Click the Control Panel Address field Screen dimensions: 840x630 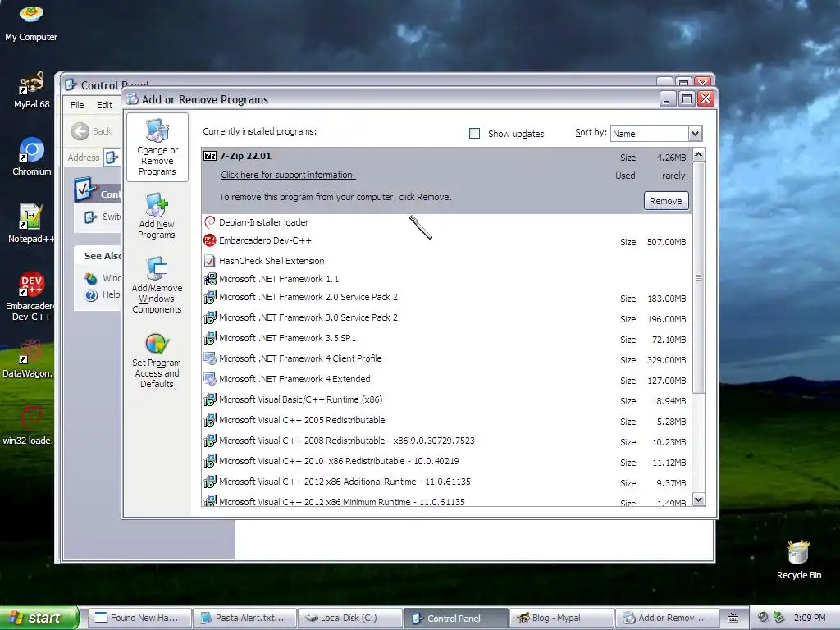pyautogui.click(x=112, y=157)
